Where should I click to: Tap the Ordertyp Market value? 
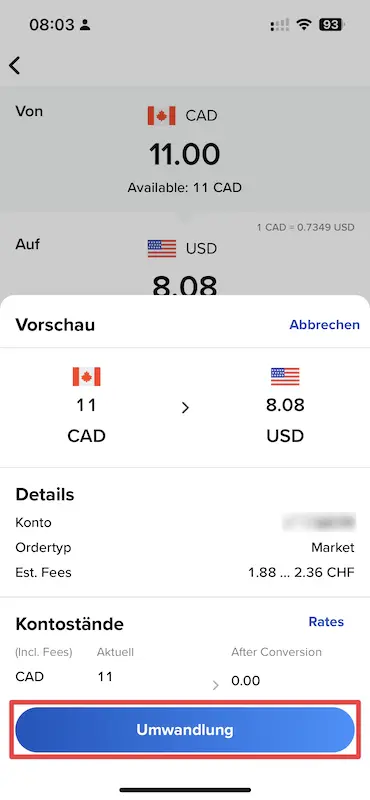click(x=333, y=547)
